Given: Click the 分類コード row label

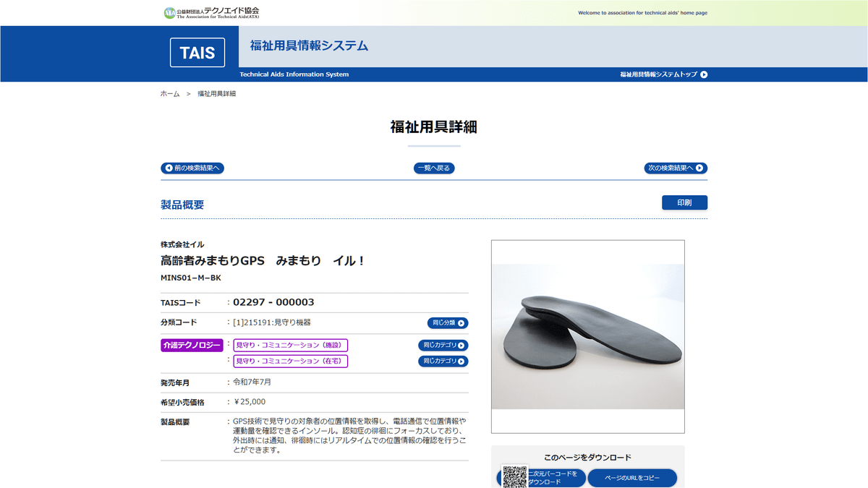Looking at the screenshot, I should point(179,322).
